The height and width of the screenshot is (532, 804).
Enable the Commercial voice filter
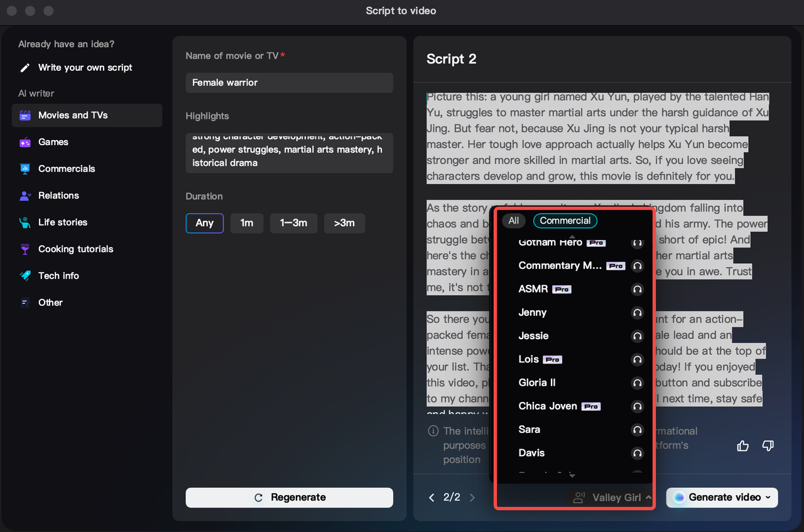pos(565,220)
